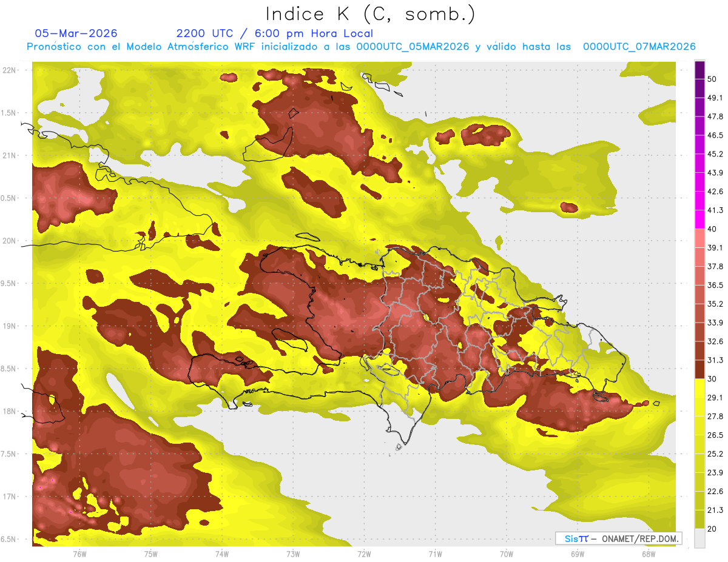
Task: Click the 21N latitude label
Action: pyautogui.click(x=9, y=155)
